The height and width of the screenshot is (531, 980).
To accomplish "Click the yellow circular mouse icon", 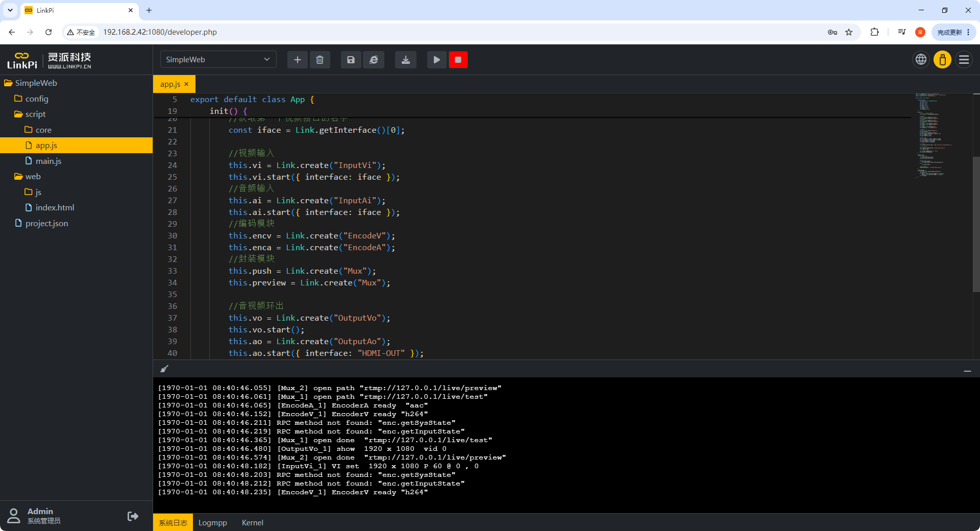I will click(942, 60).
